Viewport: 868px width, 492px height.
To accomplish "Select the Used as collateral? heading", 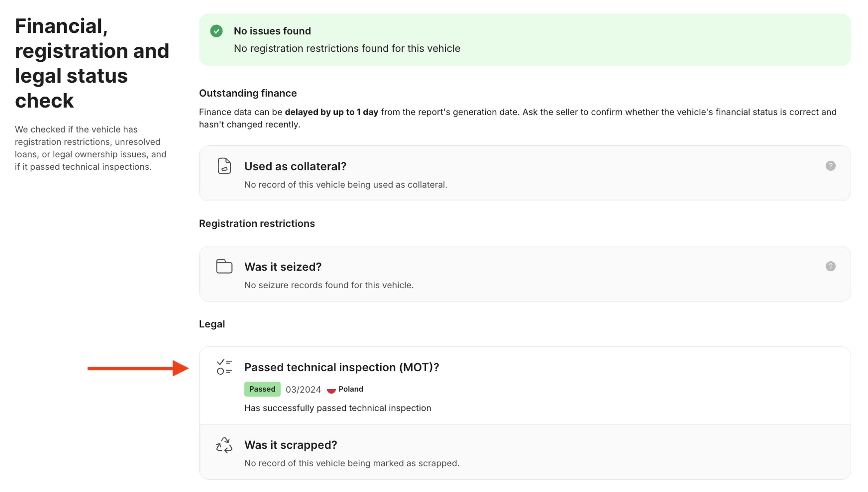I will (x=295, y=166).
